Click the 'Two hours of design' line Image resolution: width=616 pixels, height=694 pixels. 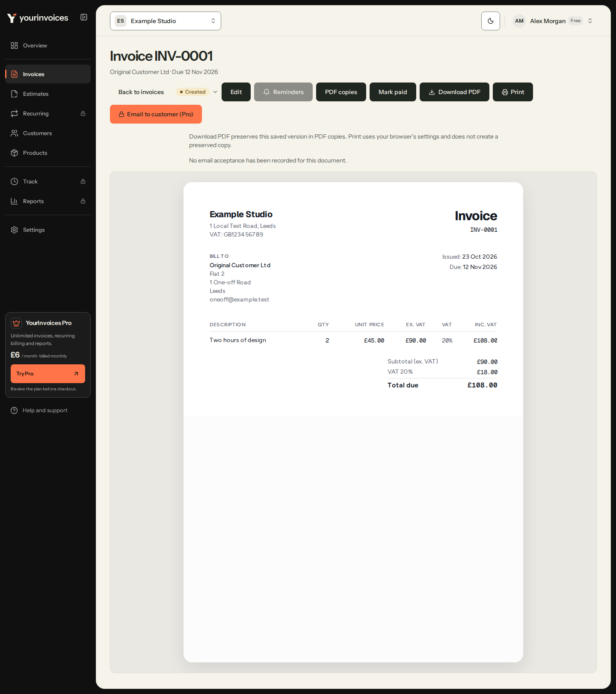coord(238,340)
